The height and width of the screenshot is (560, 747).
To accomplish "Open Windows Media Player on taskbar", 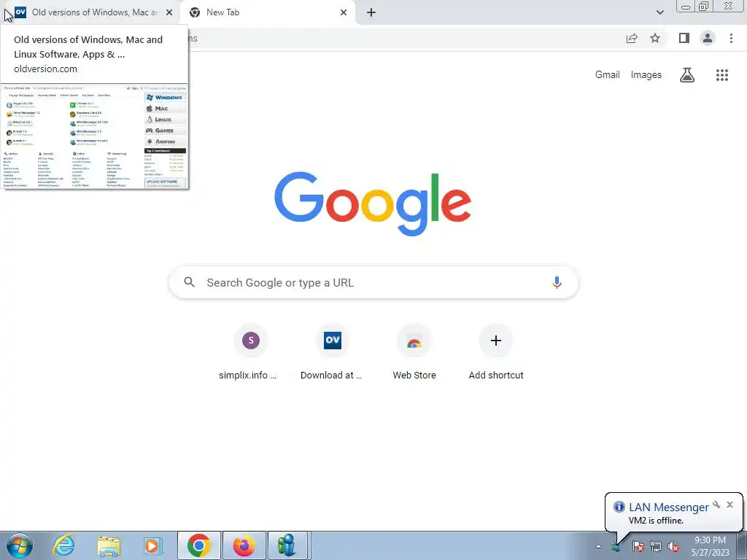I will click(153, 545).
